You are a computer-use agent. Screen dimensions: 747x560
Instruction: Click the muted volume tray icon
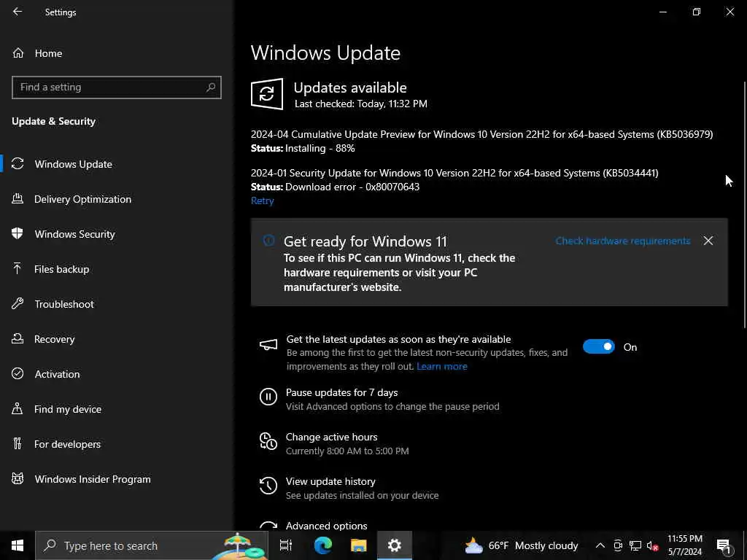652,545
